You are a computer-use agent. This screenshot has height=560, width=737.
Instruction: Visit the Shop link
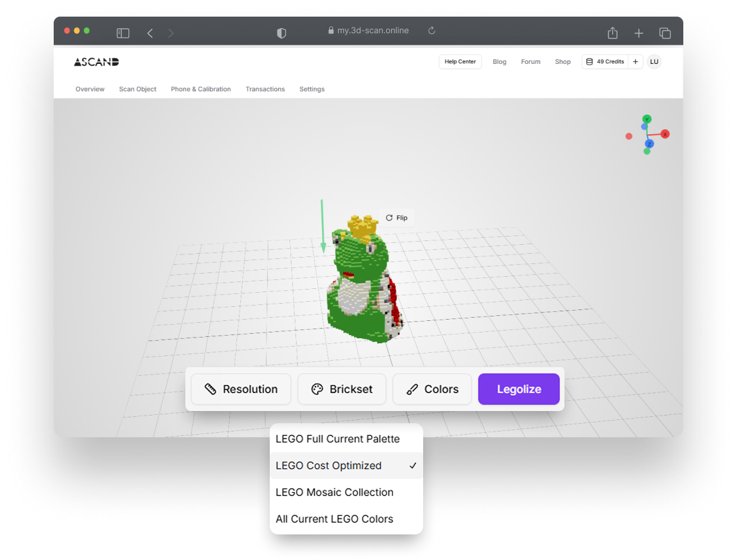[562, 61]
